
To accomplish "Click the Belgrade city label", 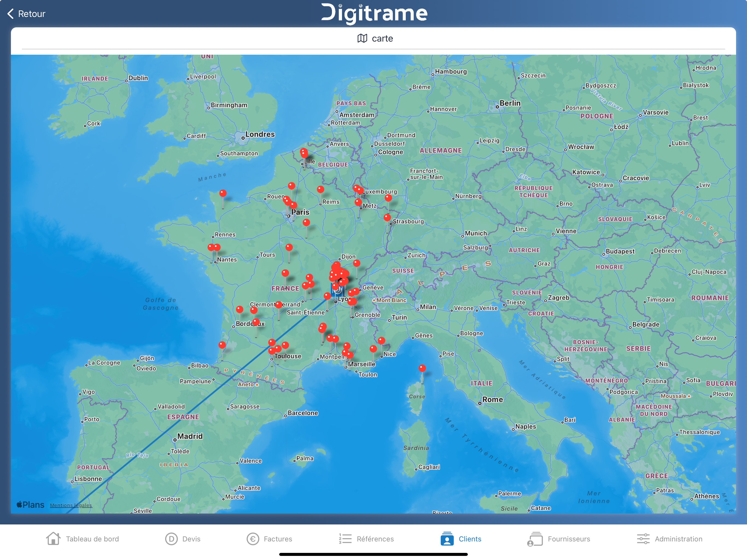I will pos(646,324).
